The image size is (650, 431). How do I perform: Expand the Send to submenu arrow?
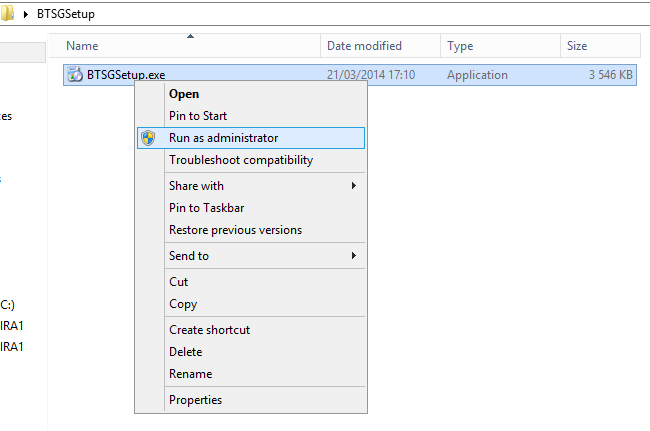(x=354, y=256)
